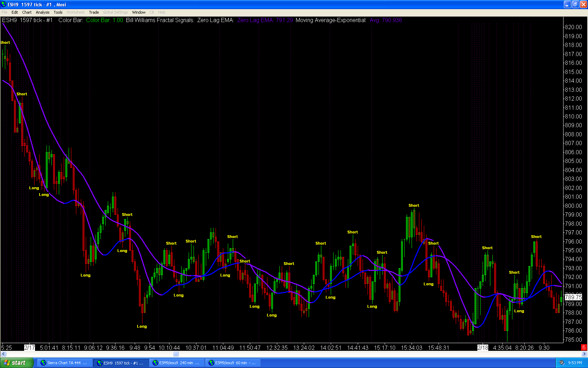Click the chart scrollbar right arrow
Image resolution: width=588 pixels, height=368 pixels.
[x=584, y=354]
